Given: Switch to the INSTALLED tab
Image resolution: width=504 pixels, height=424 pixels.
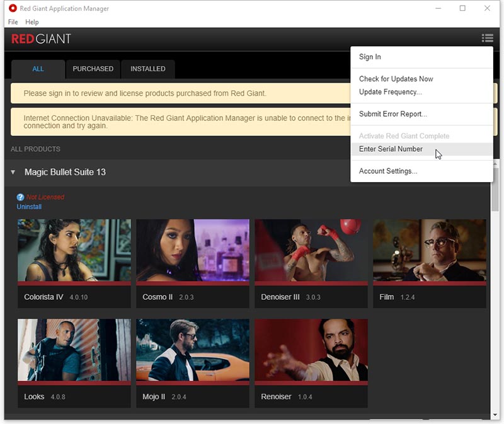Looking at the screenshot, I should click(148, 69).
